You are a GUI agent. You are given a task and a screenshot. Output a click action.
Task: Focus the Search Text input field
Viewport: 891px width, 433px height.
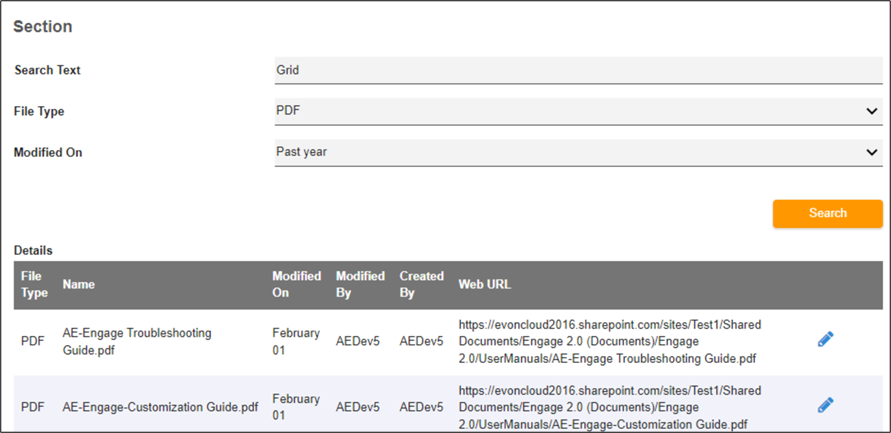tap(578, 70)
